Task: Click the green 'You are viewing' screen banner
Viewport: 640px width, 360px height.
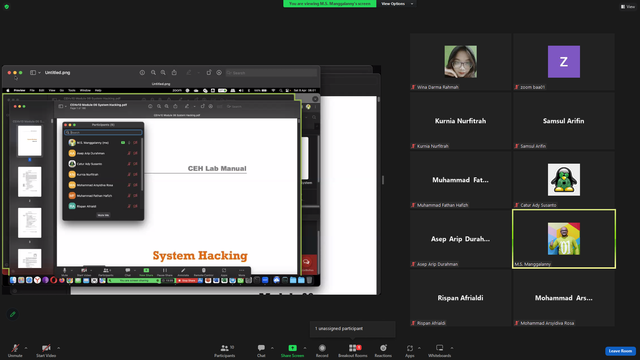Action: (x=330, y=4)
